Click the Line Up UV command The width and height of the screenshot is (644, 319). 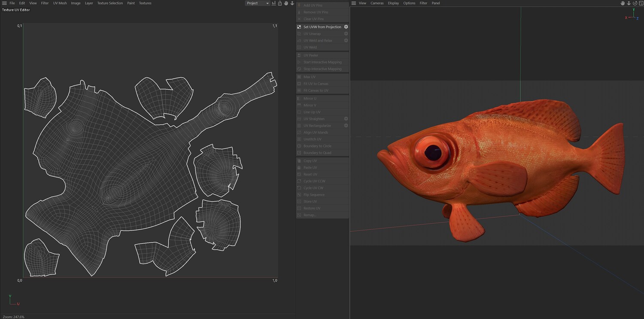tap(322, 112)
